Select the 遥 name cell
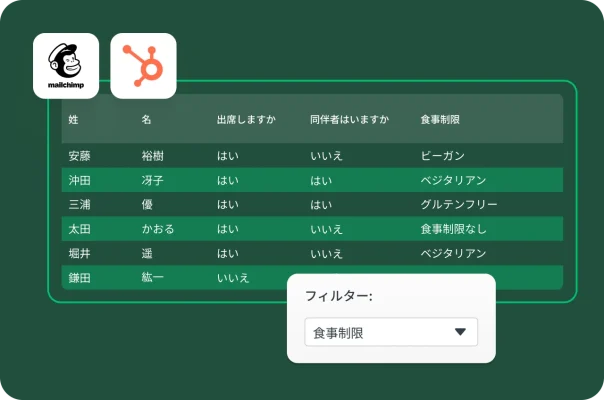 click(x=147, y=253)
